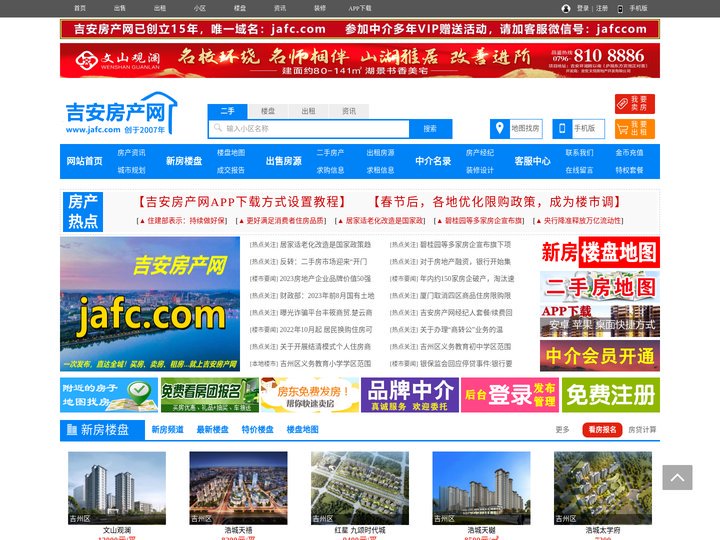This screenshot has width=720, height=540.
Task: Click the 房产热点 blue badge
Action: pos(83,212)
